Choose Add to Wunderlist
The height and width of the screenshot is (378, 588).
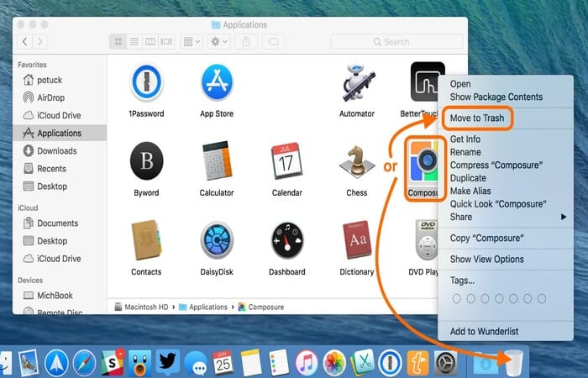506,331
